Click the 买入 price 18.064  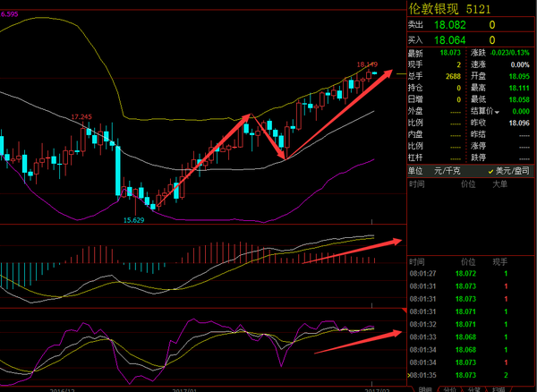tap(450, 40)
